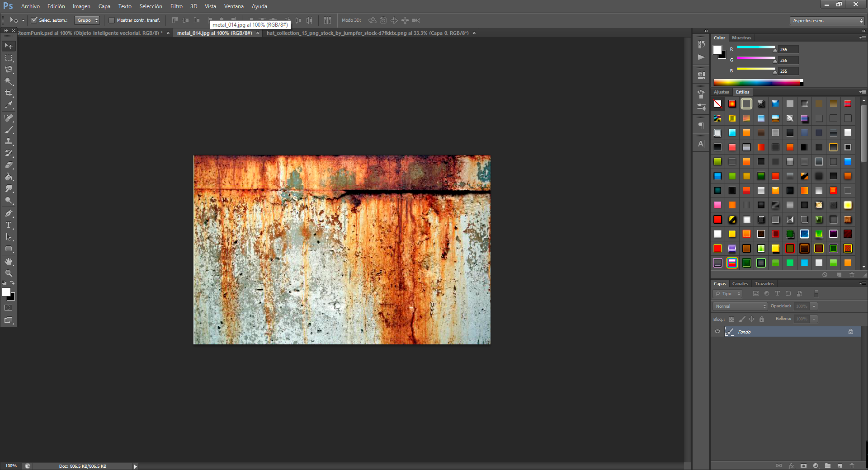Select the Rounded Rectangle shape tool
This screenshot has width=868, height=470.
[x=9, y=249]
